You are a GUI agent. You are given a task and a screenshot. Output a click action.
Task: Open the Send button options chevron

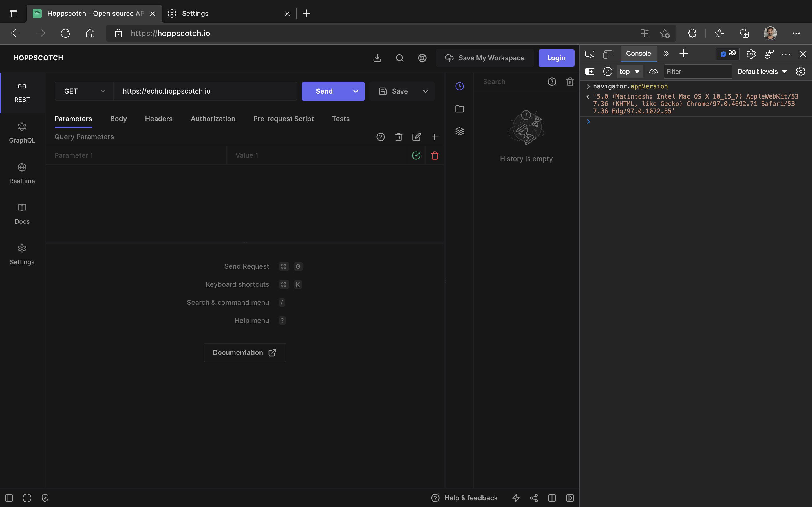tap(356, 91)
